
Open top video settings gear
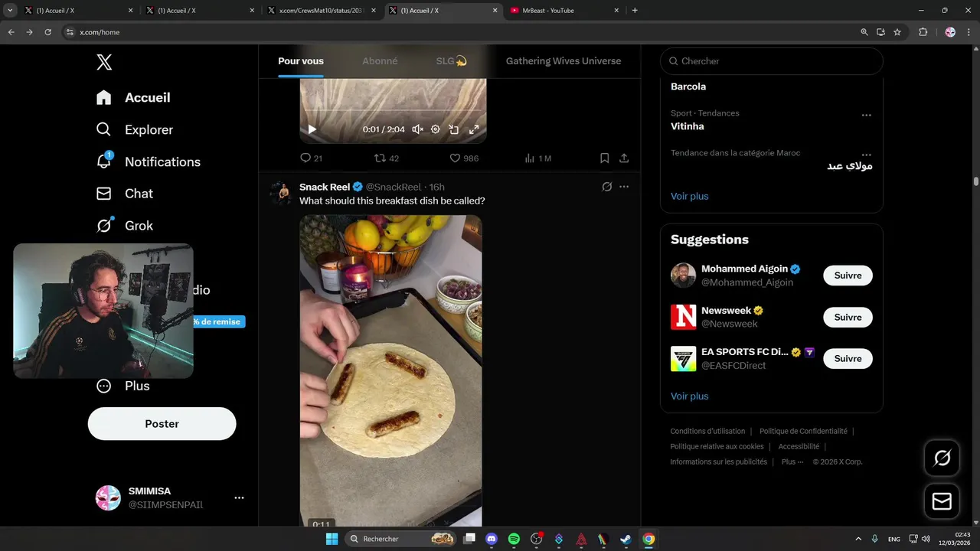436,129
